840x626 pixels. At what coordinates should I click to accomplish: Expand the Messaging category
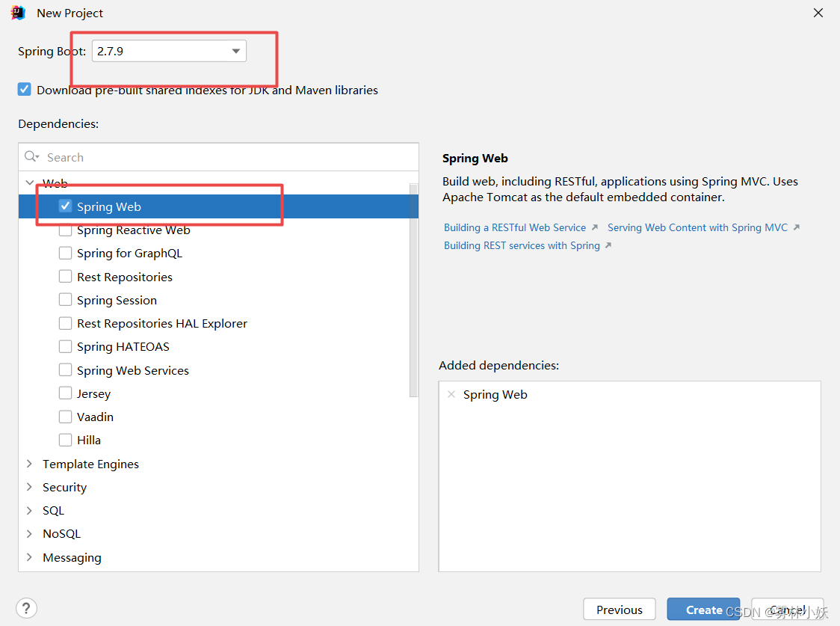[29, 557]
